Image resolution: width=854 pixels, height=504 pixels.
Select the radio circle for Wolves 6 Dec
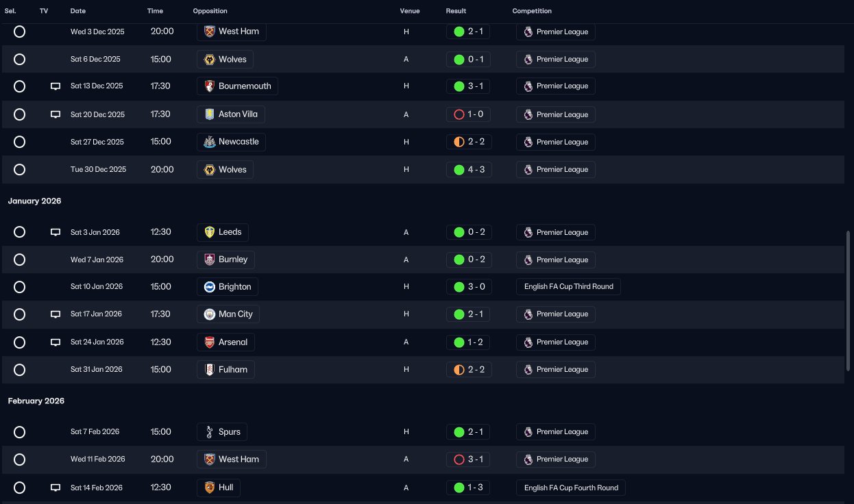click(19, 60)
